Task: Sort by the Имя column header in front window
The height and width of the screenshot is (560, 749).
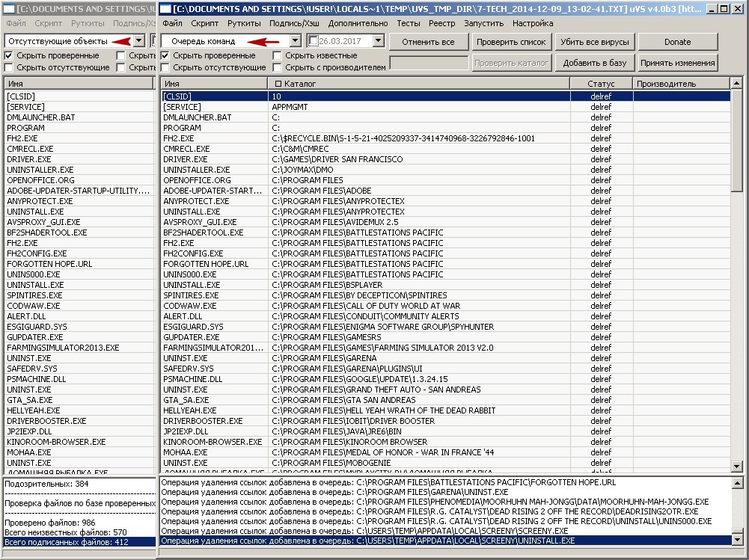Action: click(214, 84)
